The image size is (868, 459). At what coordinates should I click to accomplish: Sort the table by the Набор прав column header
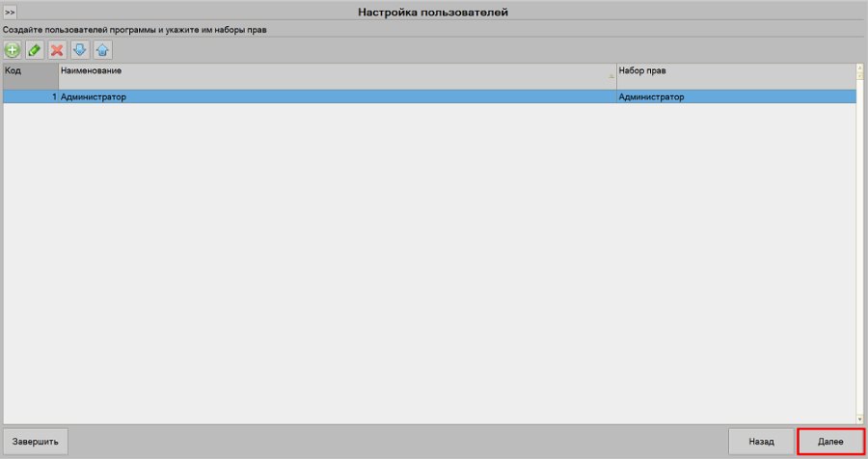[x=736, y=76]
